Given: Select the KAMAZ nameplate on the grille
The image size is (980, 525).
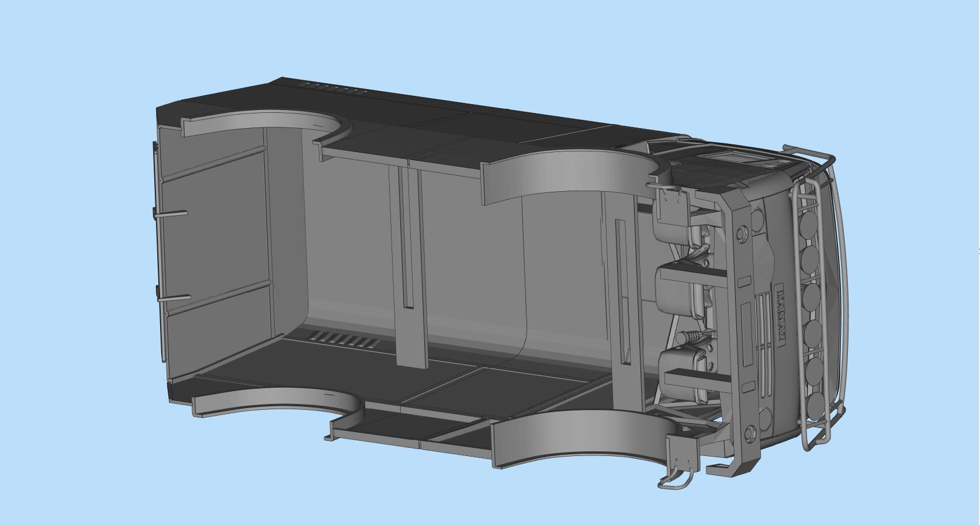Looking at the screenshot, I should pyautogui.click(x=781, y=314).
